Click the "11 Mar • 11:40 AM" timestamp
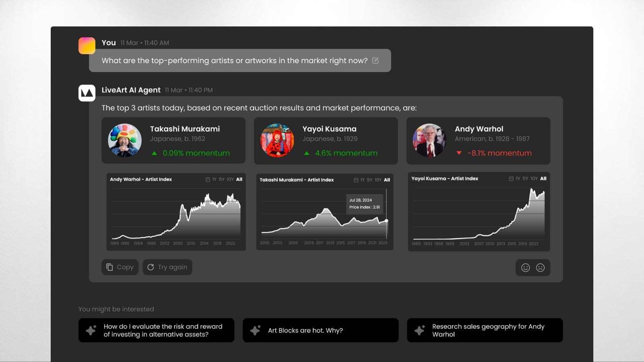 point(144,43)
